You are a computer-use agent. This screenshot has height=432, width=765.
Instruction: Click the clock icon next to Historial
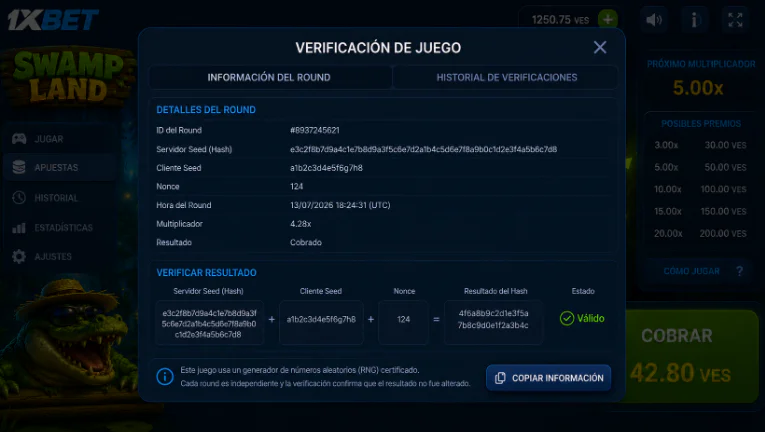point(19,197)
